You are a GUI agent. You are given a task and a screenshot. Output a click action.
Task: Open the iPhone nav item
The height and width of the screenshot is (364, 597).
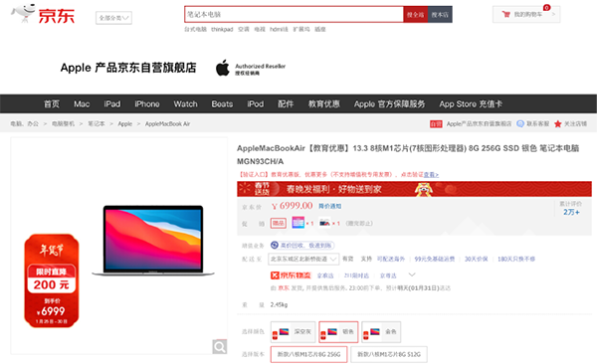coord(147,104)
